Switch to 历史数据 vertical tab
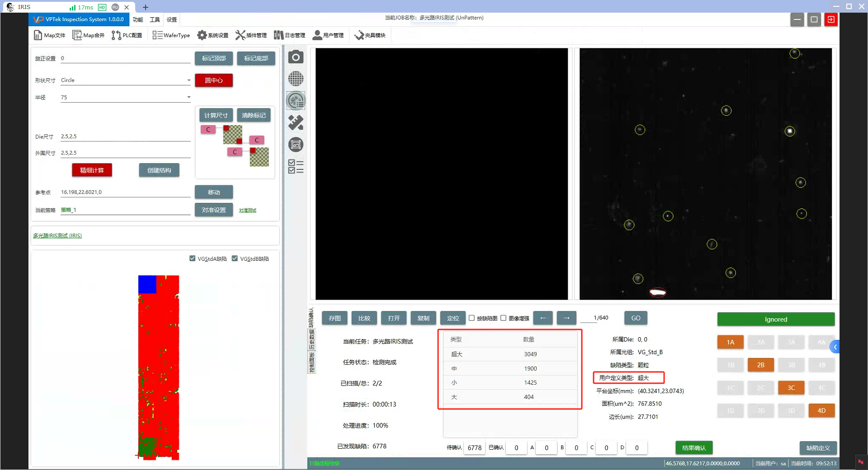This screenshot has height=470, width=868. pos(311,339)
